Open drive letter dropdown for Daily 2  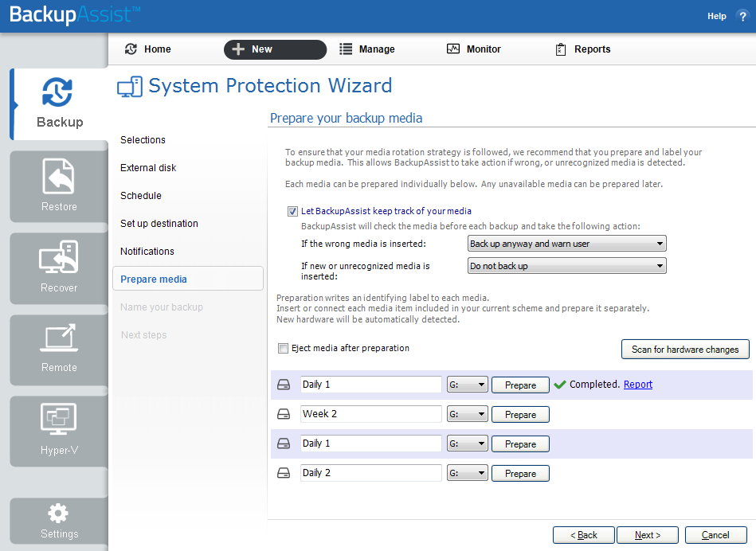click(467, 473)
